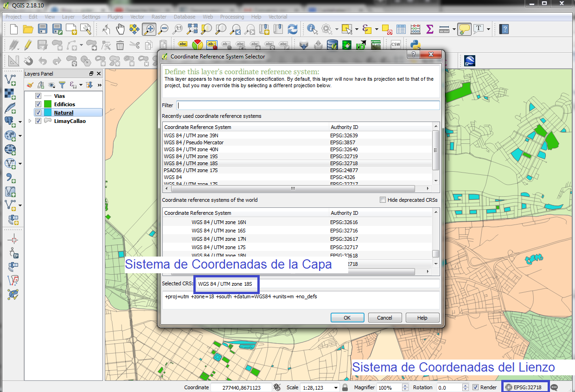Select WGS 84 / UTM zone 17S world row
Image resolution: width=575 pixels, height=392 pixels.
point(297,247)
